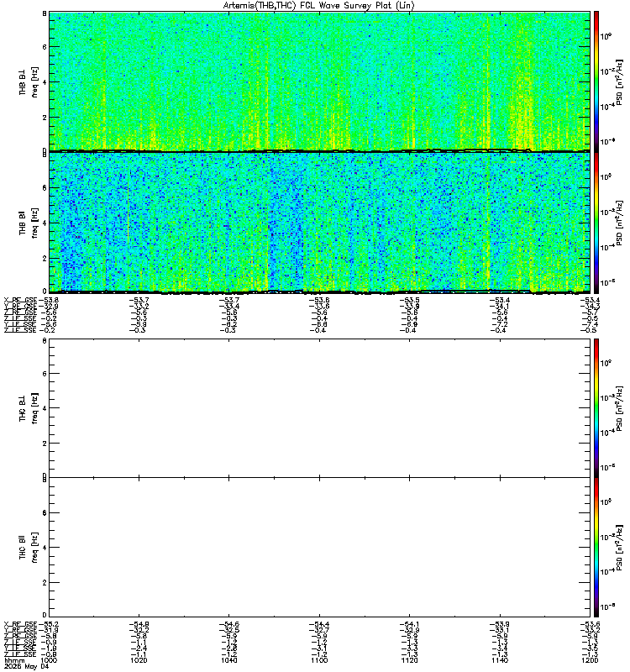Screen dimensions: 630x672
Task: Click the 'hhmm' time format label
Action: [x=14, y=660]
